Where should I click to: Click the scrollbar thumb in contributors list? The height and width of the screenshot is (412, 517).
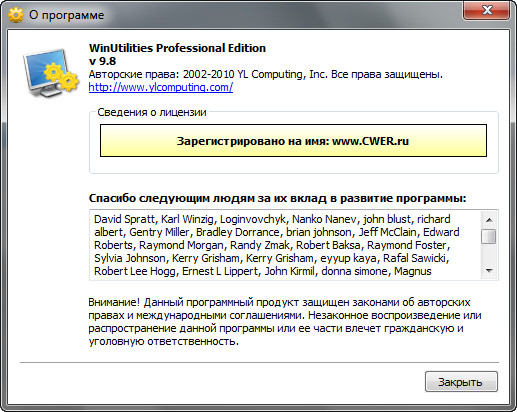(x=489, y=236)
